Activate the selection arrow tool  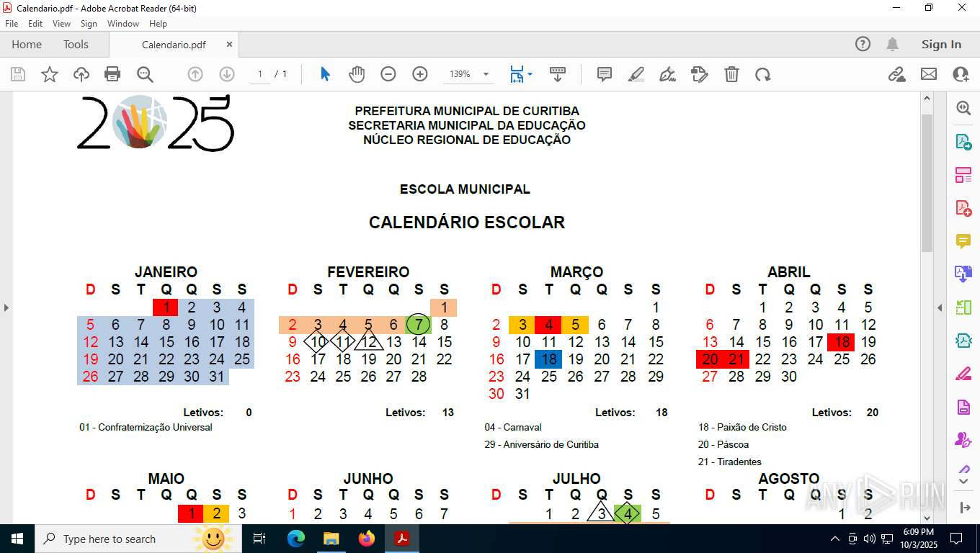[325, 74]
